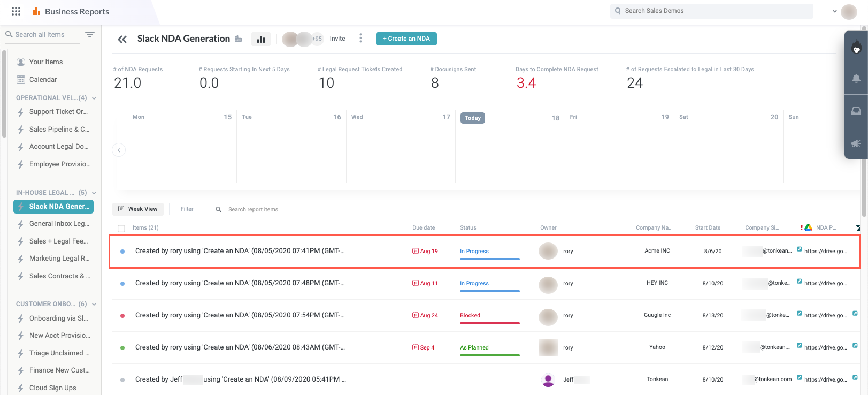Viewport: 868px width, 395px height.
Task: Go to previous week in calendar
Action: coord(119,150)
